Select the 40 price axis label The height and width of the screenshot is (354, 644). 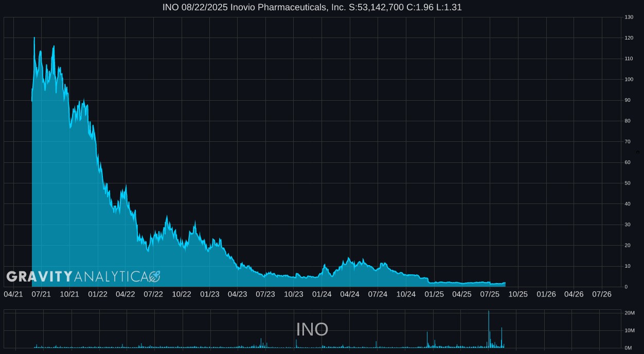pos(628,204)
